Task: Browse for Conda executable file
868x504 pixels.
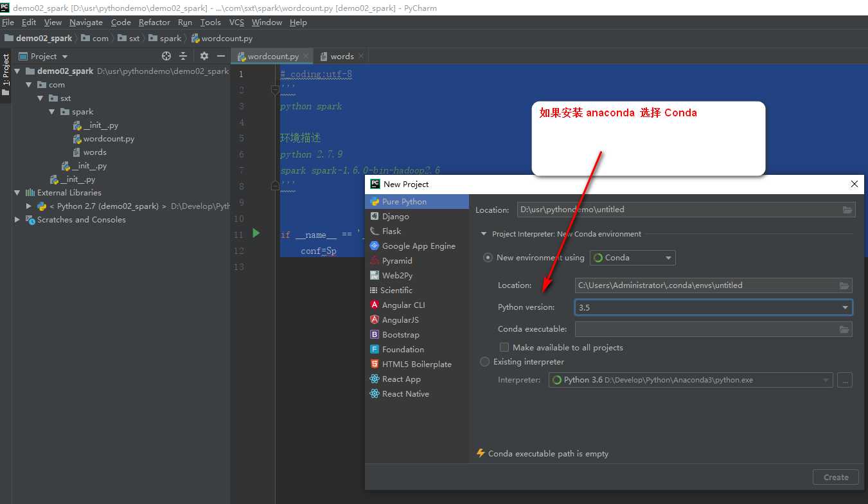Action: pos(845,329)
